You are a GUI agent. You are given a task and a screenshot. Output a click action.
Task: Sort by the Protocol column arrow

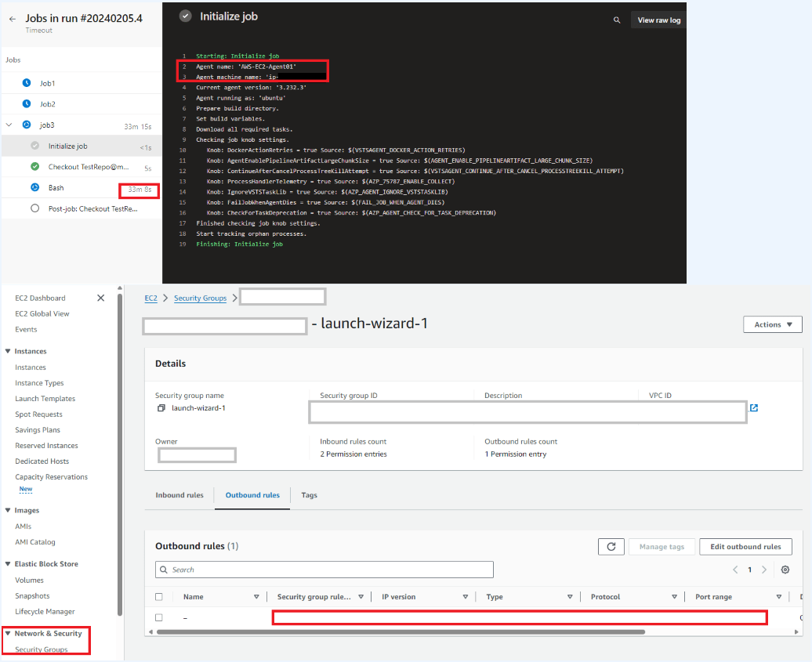coord(674,597)
